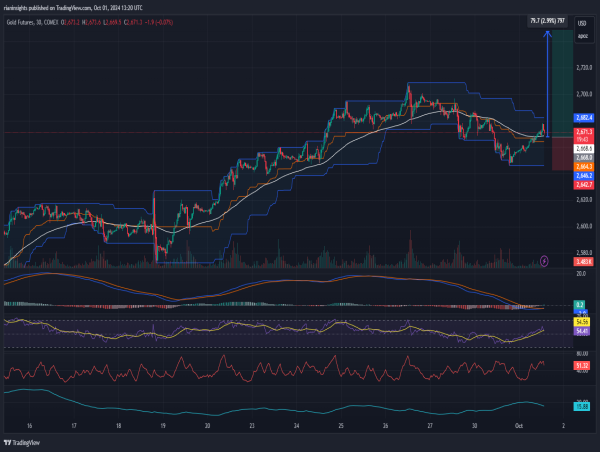The image size is (600, 452).
Task: Click the -1.9 (-0.07%) change value
Action: coord(159,23)
